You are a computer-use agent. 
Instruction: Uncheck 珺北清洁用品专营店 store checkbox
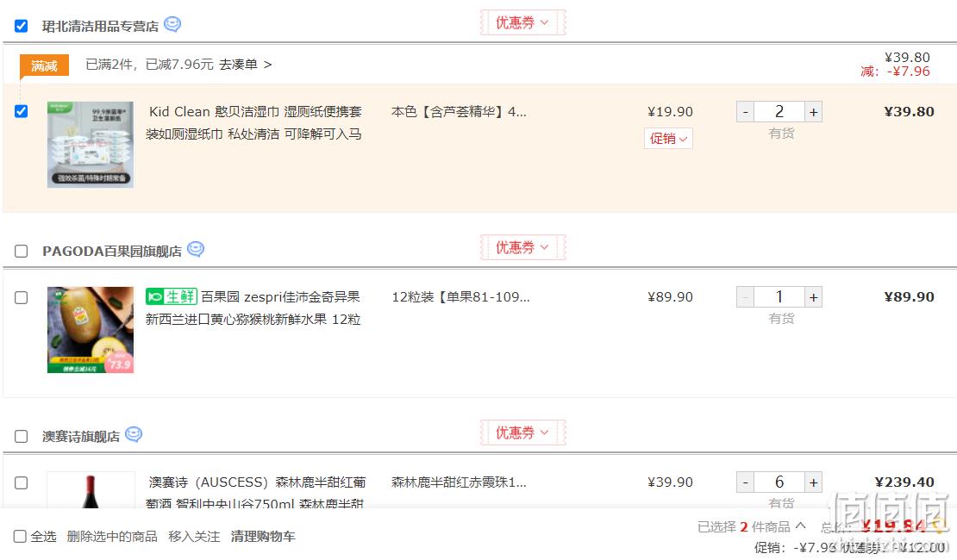22,26
